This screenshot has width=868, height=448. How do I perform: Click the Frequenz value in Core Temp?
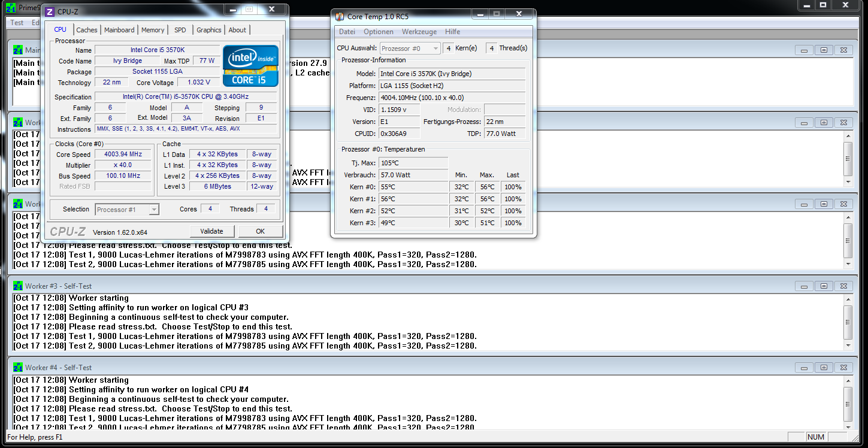coord(452,98)
